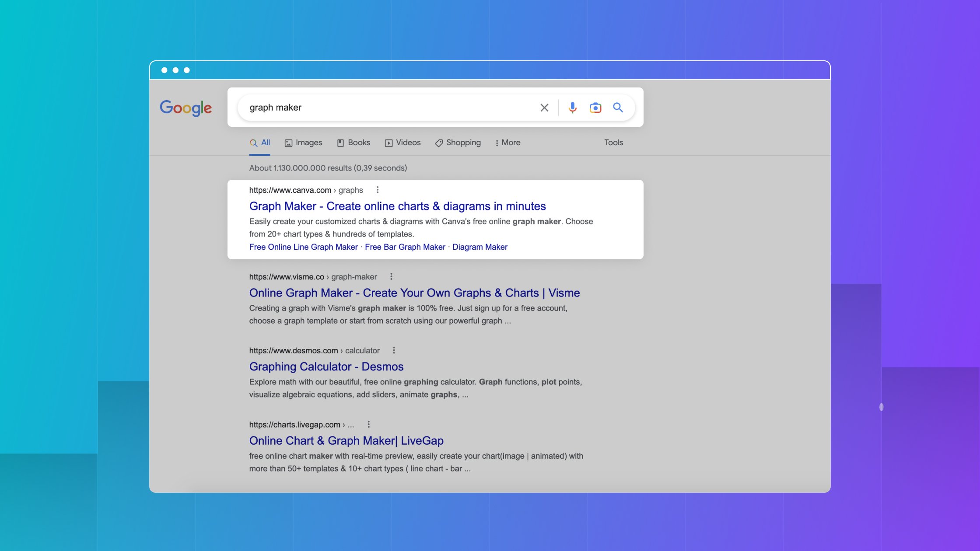This screenshot has width=980, height=551.
Task: Click the blue magnifier search button
Action: (x=618, y=108)
